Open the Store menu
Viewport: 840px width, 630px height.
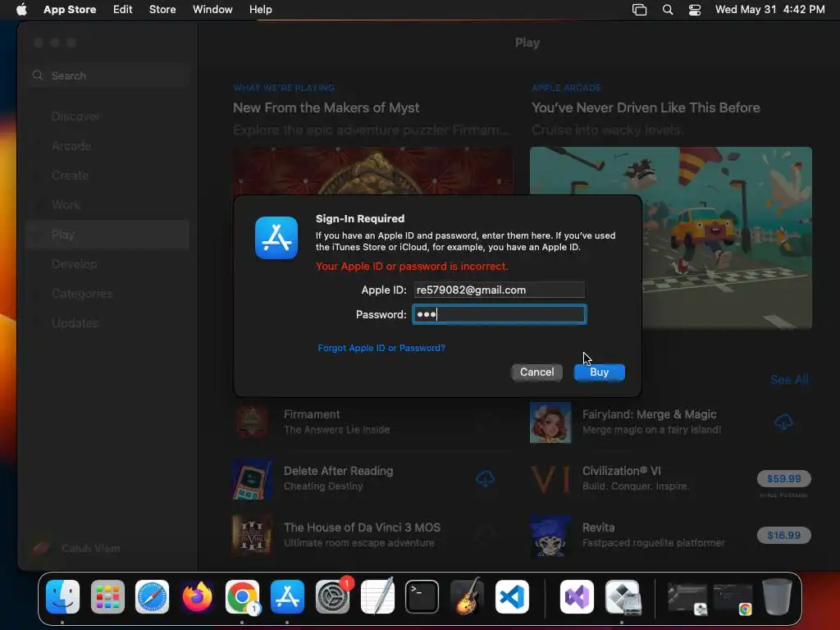(162, 10)
